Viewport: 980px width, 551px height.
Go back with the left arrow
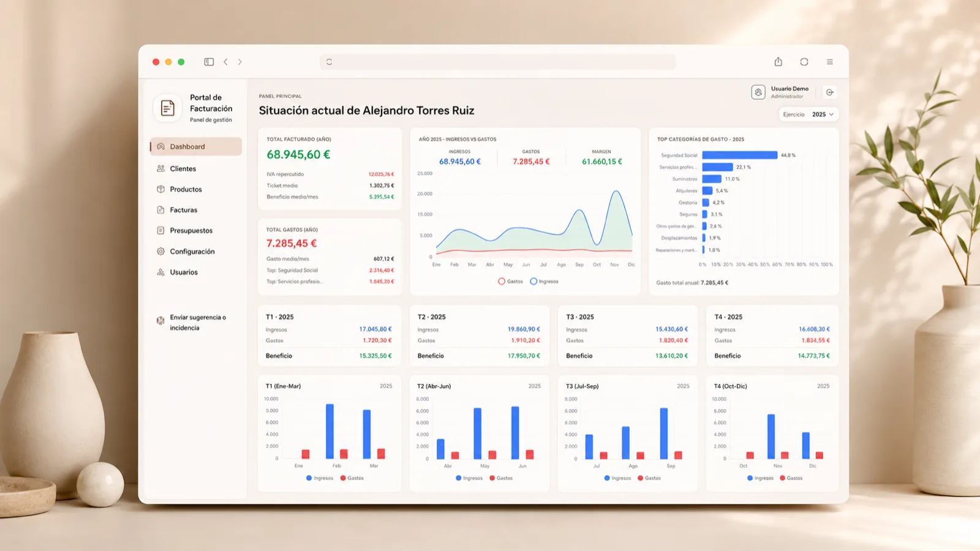coord(225,62)
